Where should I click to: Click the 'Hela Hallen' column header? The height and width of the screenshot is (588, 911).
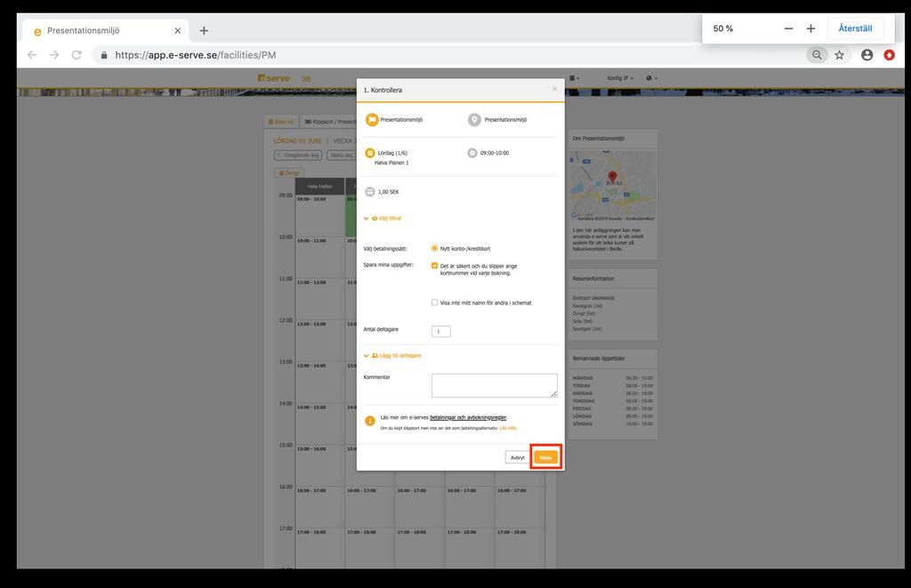pyautogui.click(x=319, y=187)
